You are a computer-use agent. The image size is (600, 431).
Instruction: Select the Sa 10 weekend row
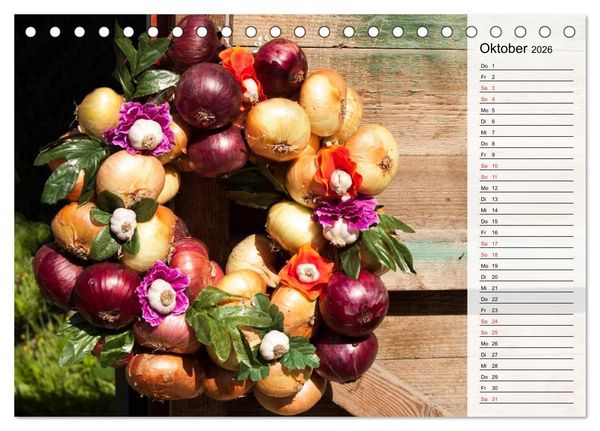[x=527, y=166]
